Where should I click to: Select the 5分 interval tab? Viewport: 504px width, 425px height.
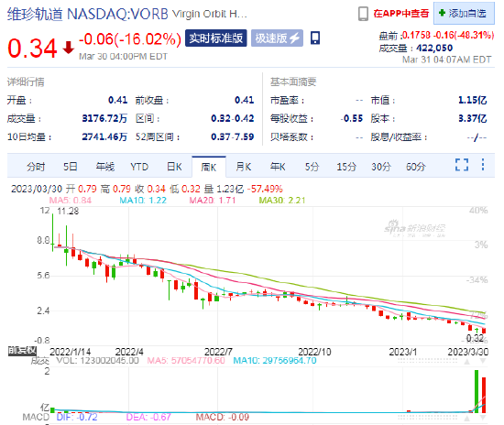(x=312, y=167)
